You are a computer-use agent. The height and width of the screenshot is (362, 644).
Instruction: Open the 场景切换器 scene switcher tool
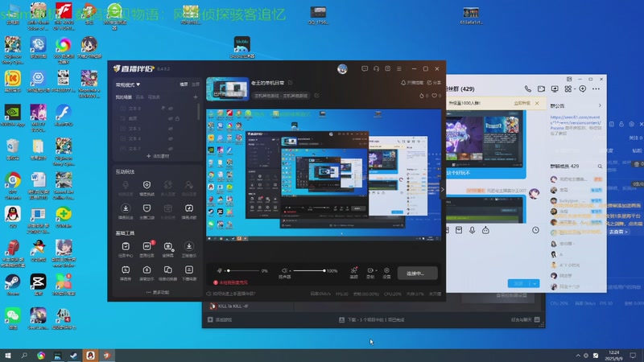[167, 273]
